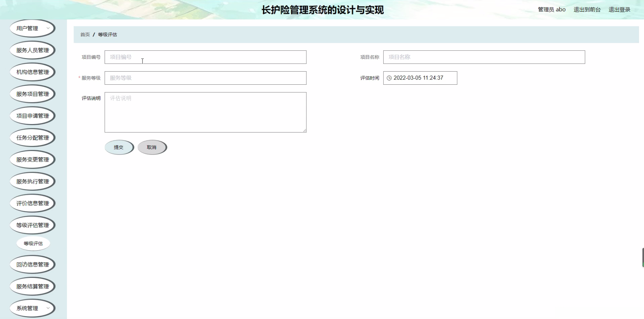Open 回访信息管理 in the sidebar

click(x=32, y=264)
